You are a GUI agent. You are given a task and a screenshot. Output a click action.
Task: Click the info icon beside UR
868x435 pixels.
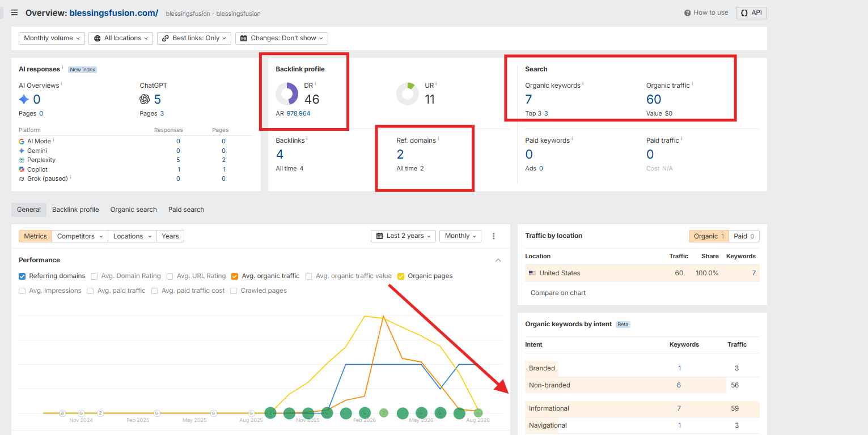pyautogui.click(x=437, y=84)
